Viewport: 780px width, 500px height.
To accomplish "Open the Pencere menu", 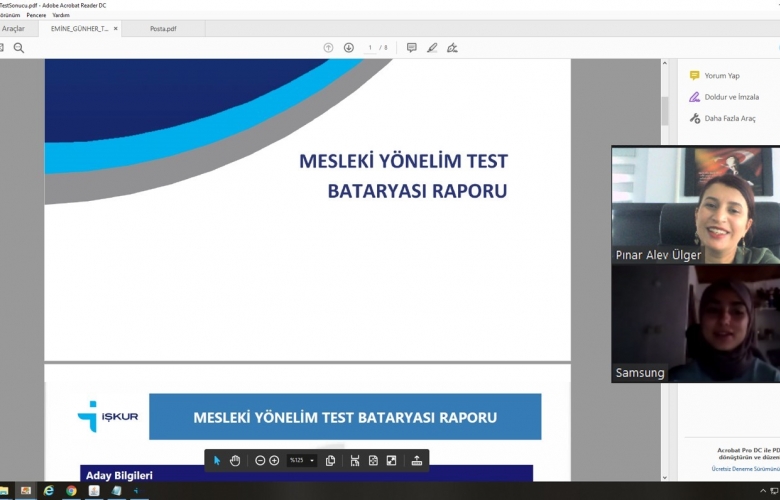I will click(x=36, y=15).
